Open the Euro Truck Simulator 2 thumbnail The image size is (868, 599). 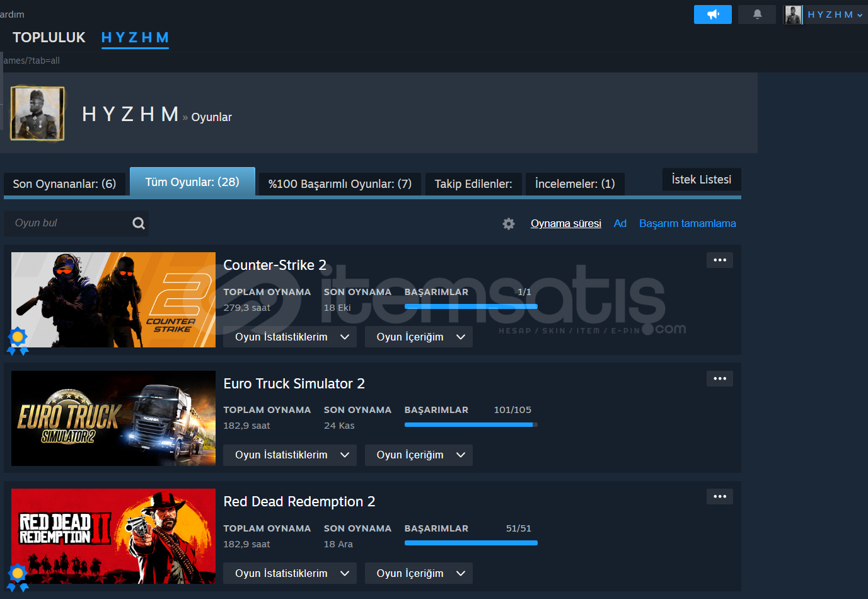[113, 418]
